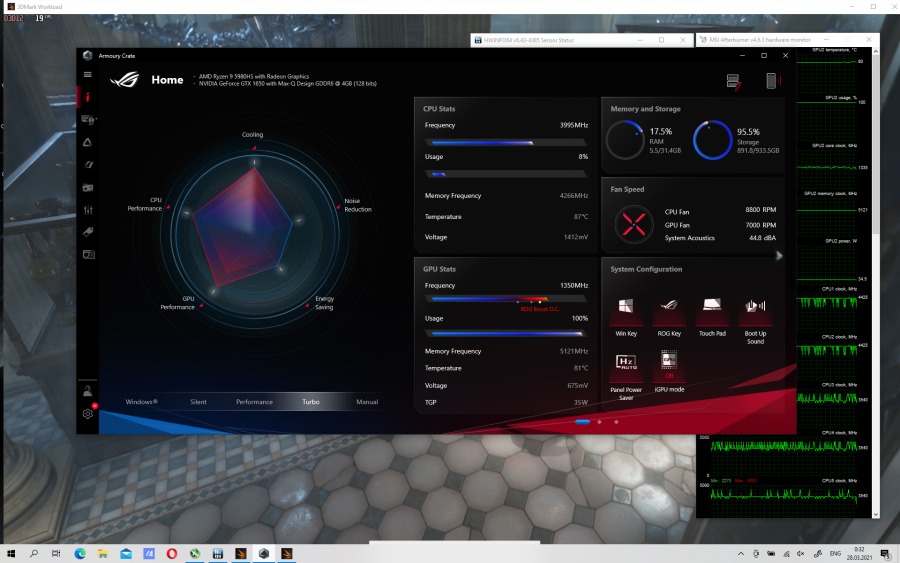This screenshot has height=563, width=900.
Task: Click the fan speed X-shaped fan icon
Action: pos(634,224)
